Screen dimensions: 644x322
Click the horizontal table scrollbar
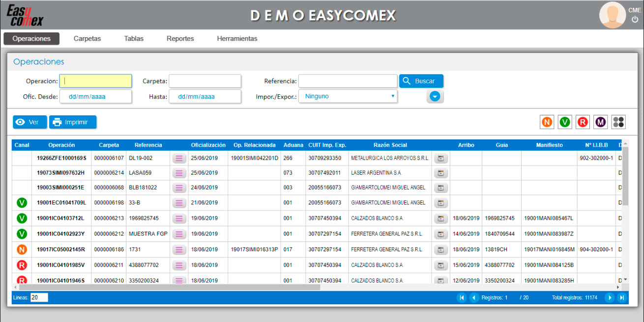point(170,287)
